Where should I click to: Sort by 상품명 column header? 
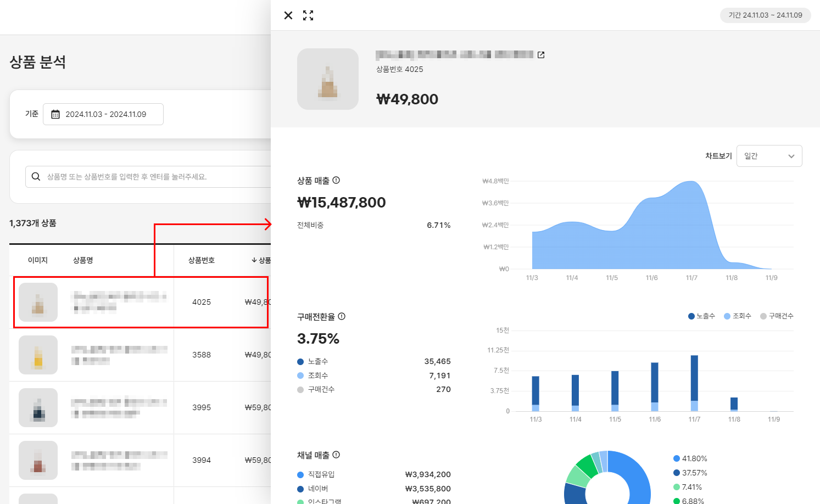(x=83, y=260)
